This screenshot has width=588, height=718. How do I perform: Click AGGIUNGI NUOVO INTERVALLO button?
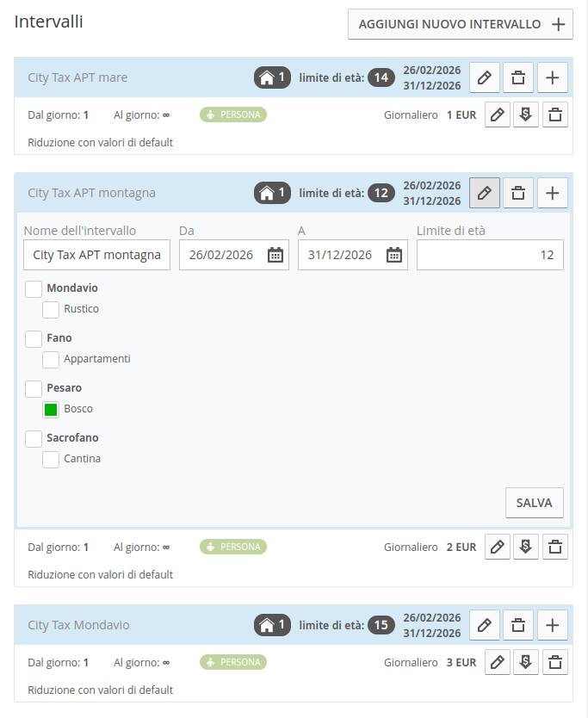[461, 24]
